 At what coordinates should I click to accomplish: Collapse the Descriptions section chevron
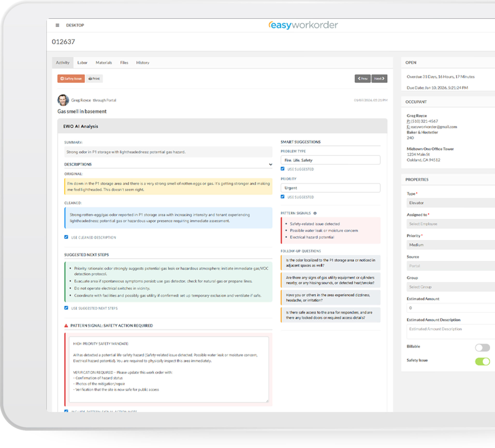(270, 165)
